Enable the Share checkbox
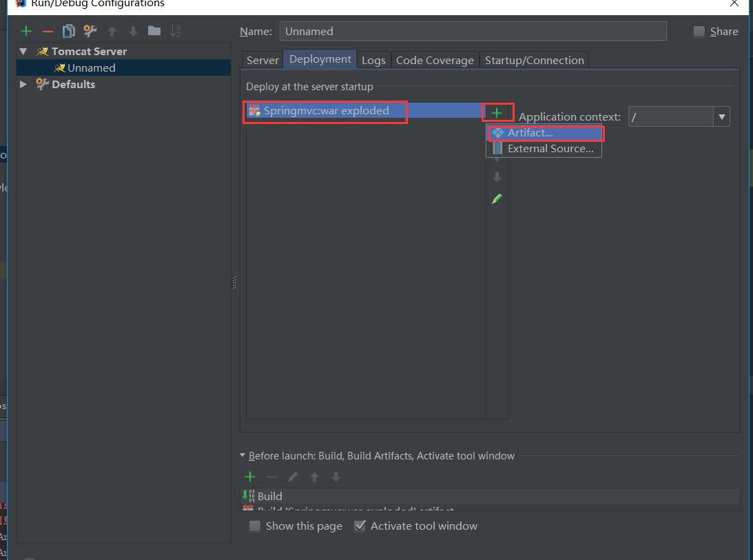Image resolution: width=753 pixels, height=560 pixels. click(699, 32)
